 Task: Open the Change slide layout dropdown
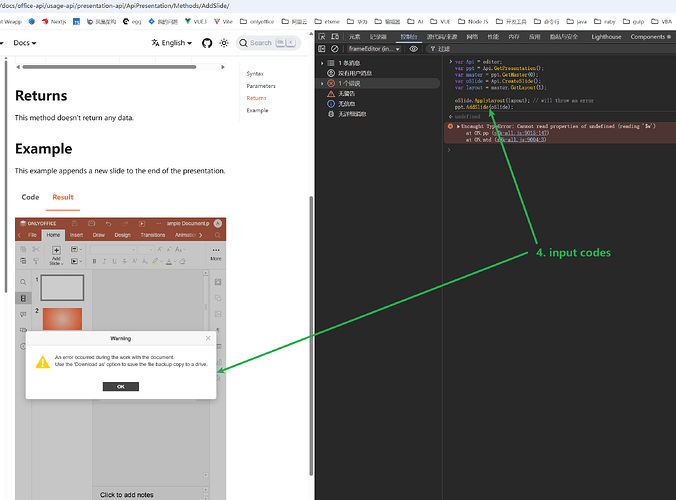click(x=76, y=249)
